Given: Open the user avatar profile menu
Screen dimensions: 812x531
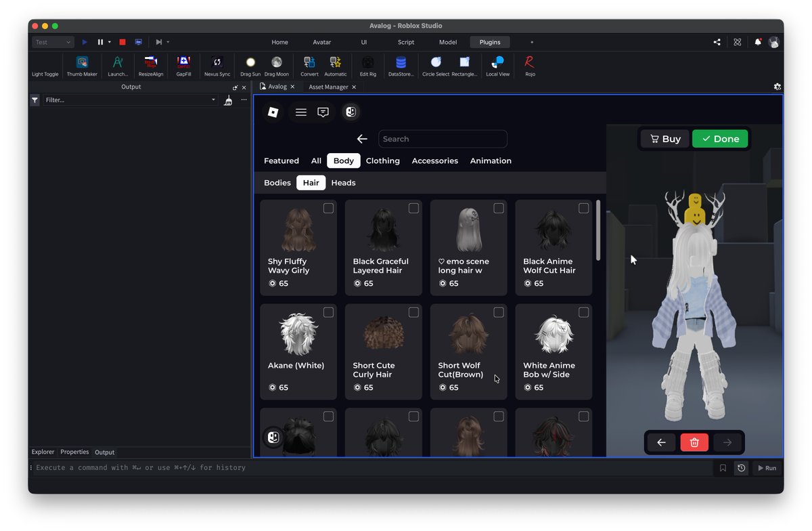Looking at the screenshot, I should [x=774, y=42].
